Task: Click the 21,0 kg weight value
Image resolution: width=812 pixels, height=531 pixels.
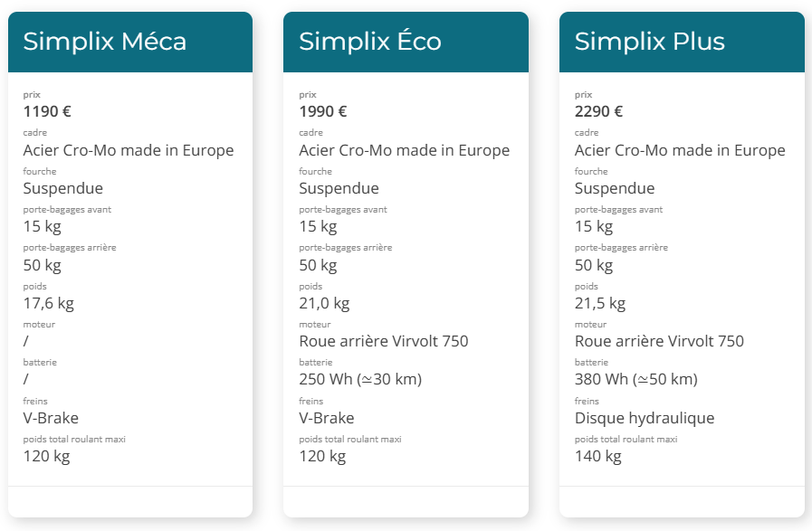Action: [x=324, y=303]
